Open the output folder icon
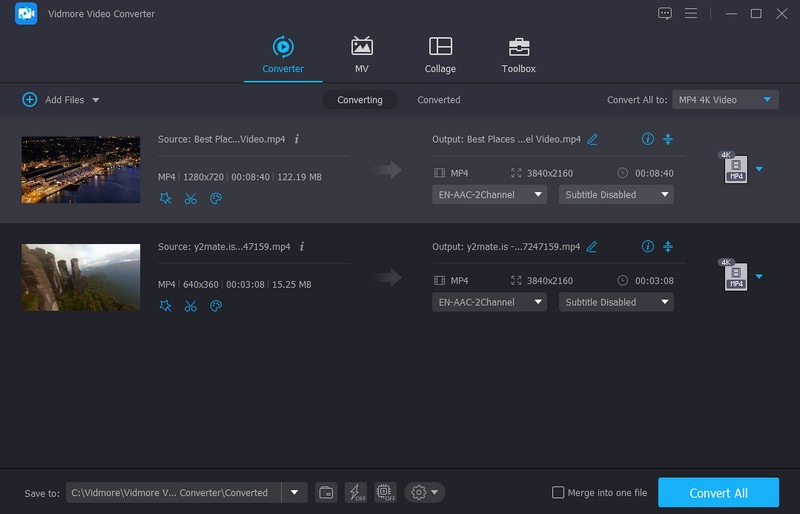This screenshot has width=800, height=514. 326,493
